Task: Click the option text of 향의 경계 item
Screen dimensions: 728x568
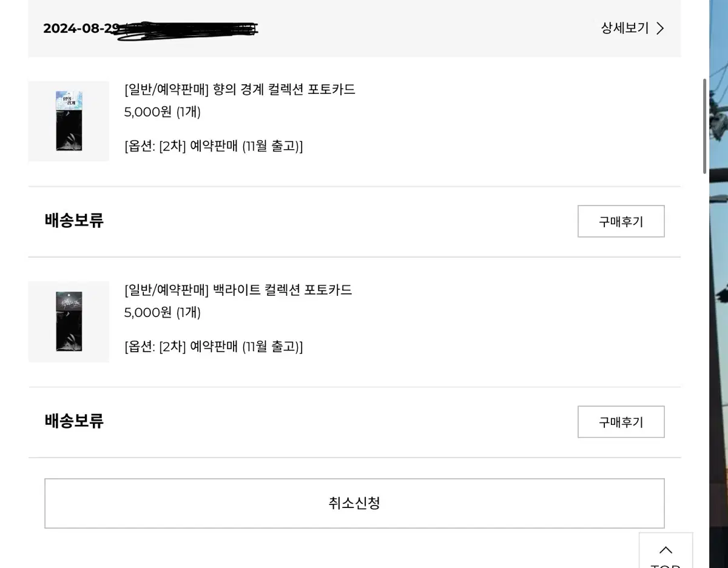Action: point(214,146)
